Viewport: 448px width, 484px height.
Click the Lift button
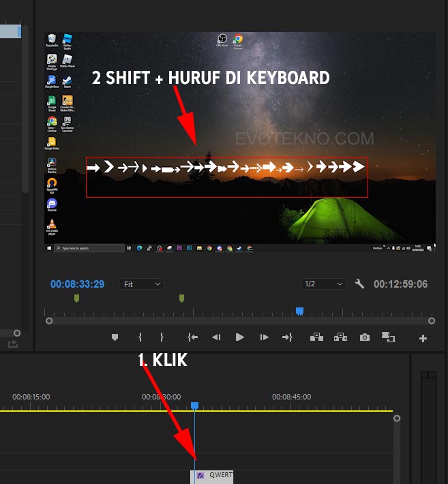tap(316, 337)
